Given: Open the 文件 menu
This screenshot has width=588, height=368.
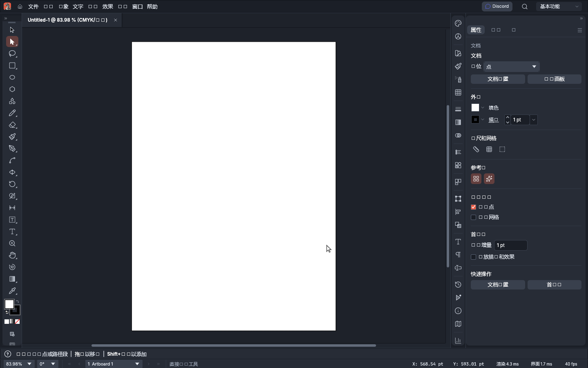Looking at the screenshot, I should 33,7.
